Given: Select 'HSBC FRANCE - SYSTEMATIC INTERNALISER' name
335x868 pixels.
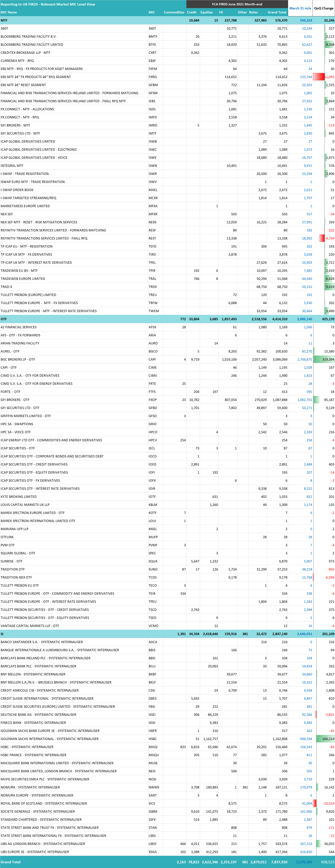Looking at the screenshot, I should coord(33,755).
